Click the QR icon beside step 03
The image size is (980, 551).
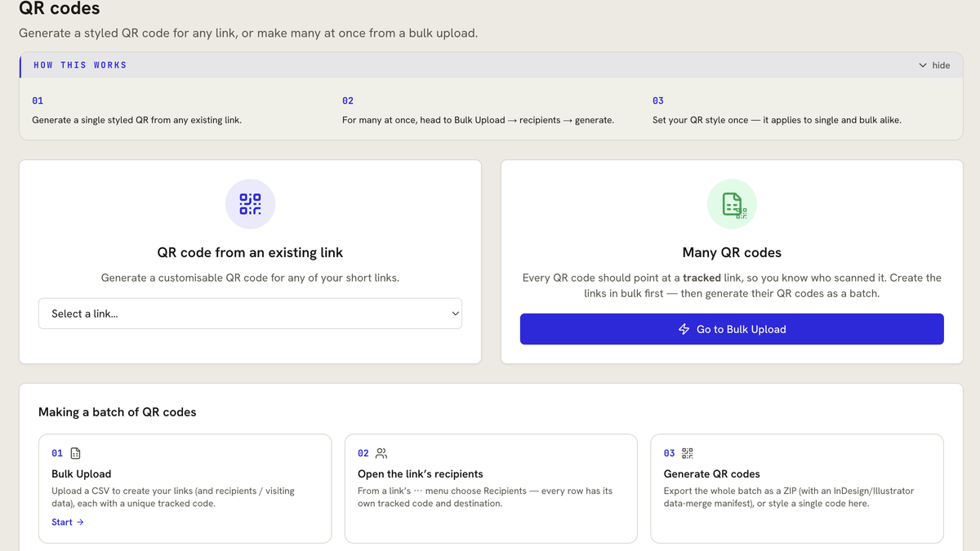[688, 453]
